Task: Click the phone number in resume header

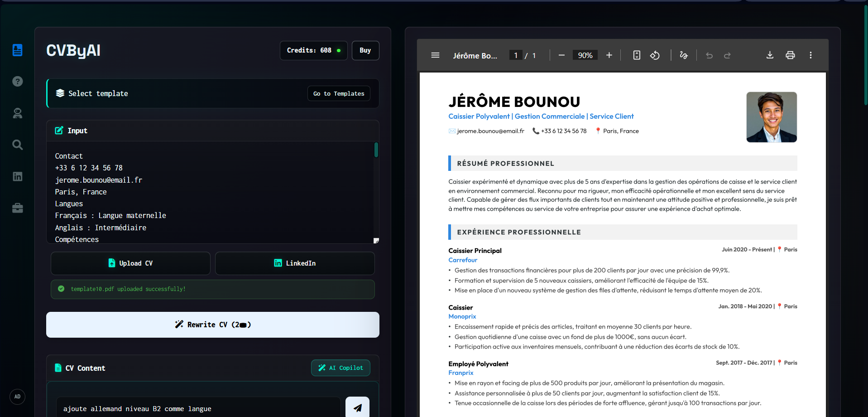Action: point(564,131)
